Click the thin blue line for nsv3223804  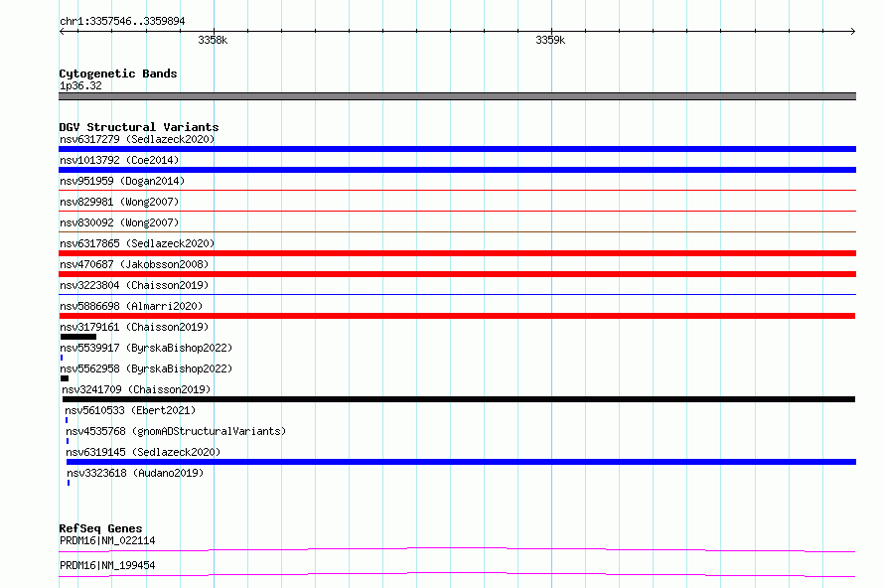point(457,295)
